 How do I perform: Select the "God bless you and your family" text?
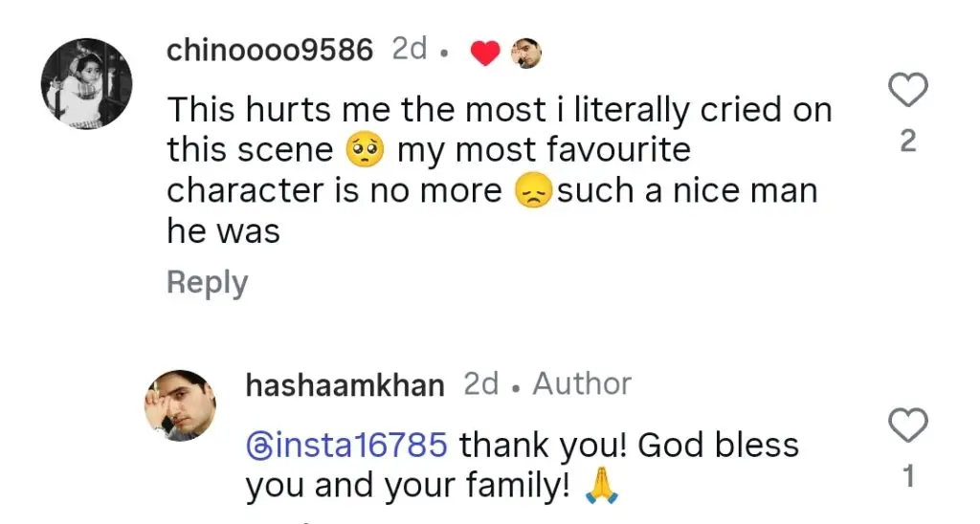[522, 467]
